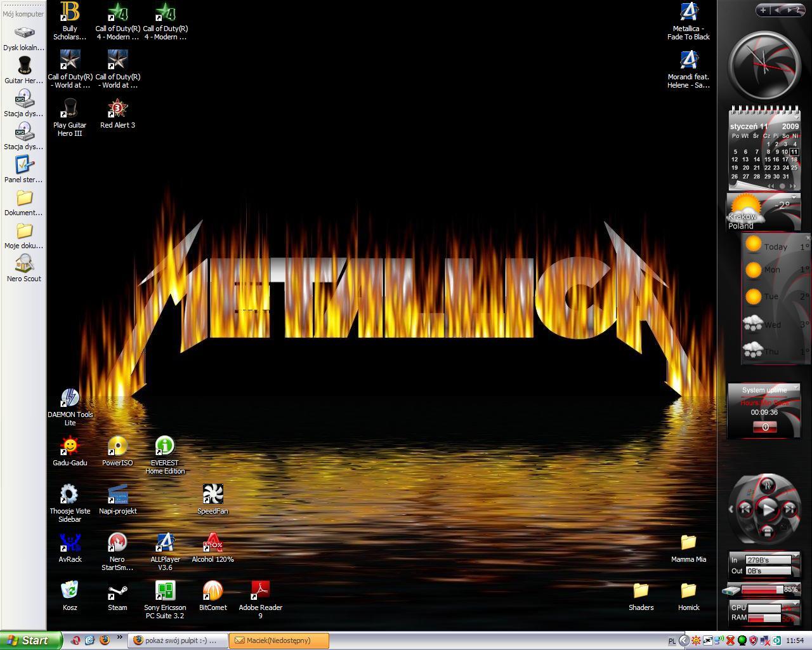The height and width of the screenshot is (650, 812).
Task: Open Thoosje Viste Sidebar shortcut
Action: (x=70, y=504)
